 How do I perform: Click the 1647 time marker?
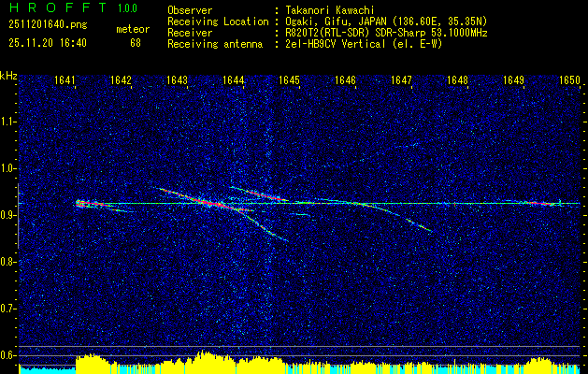[402, 79]
